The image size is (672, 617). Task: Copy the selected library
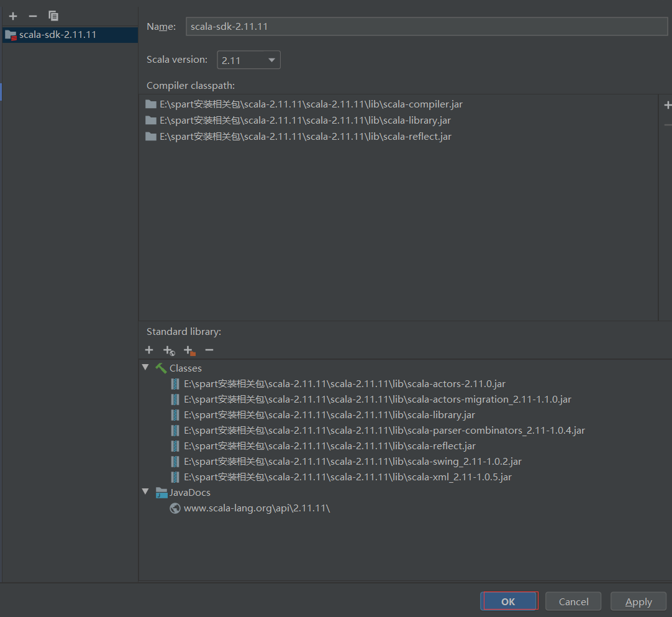pos(53,16)
